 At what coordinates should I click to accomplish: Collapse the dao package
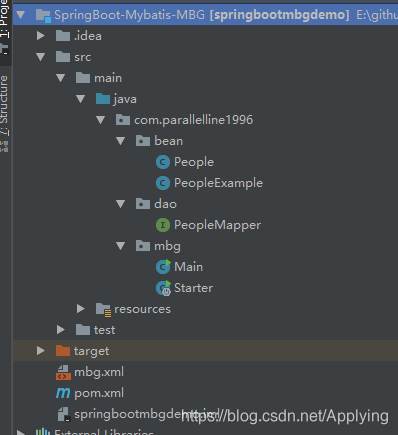pyautogui.click(x=121, y=204)
